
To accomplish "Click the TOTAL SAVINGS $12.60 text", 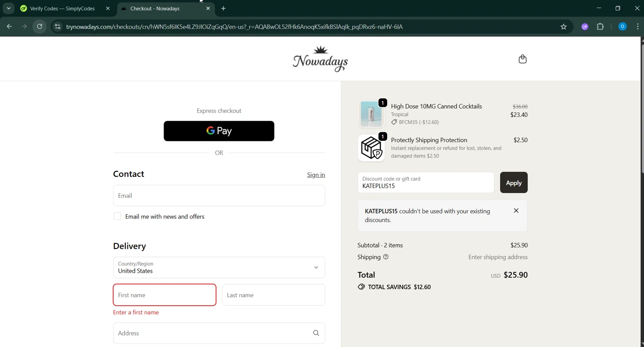I will (x=399, y=287).
